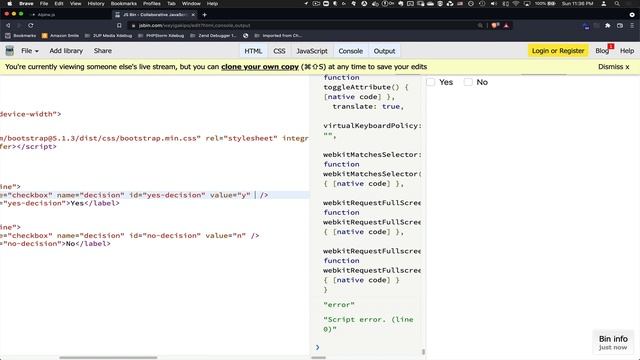Open a new tab with the plus button
Image resolution: width=640 pixels, height=360 pixels.
point(204,15)
